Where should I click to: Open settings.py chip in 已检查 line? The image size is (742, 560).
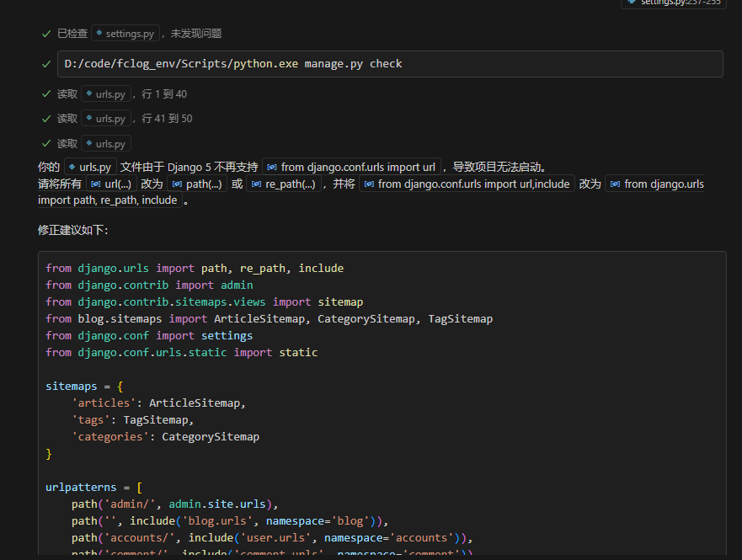pyautogui.click(x=125, y=34)
